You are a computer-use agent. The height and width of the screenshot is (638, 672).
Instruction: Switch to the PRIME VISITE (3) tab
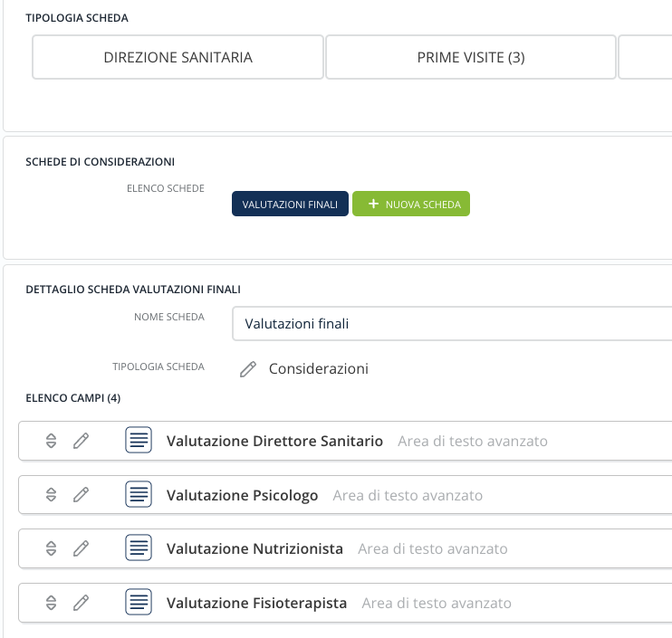pos(471,57)
